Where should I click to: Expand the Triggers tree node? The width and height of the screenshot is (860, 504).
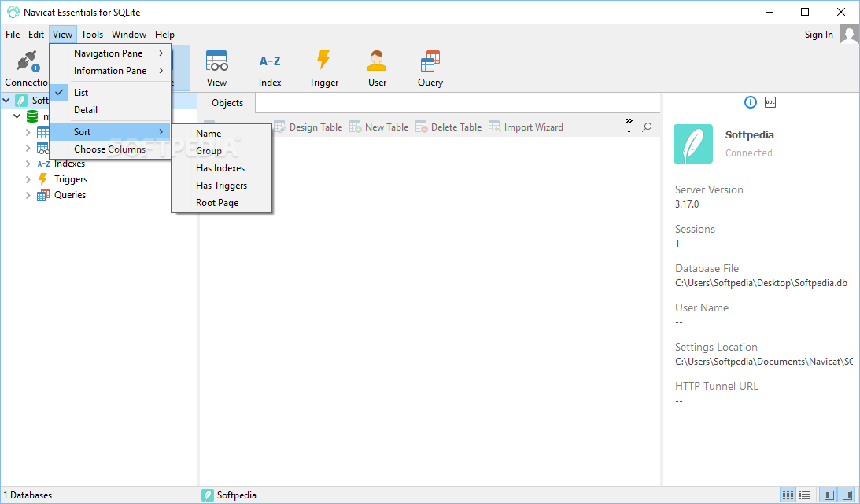pyautogui.click(x=28, y=179)
